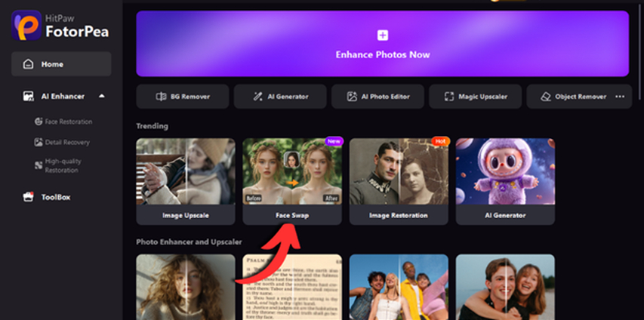Click the Hot badge on Image Restoration
The width and height of the screenshot is (644, 320).
[x=441, y=141]
